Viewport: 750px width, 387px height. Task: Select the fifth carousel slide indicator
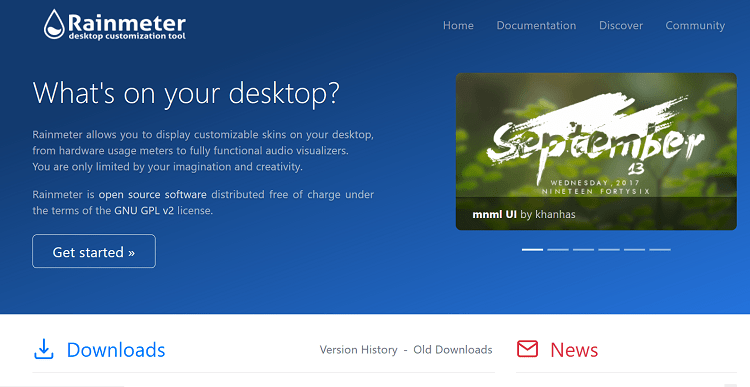tap(634, 249)
